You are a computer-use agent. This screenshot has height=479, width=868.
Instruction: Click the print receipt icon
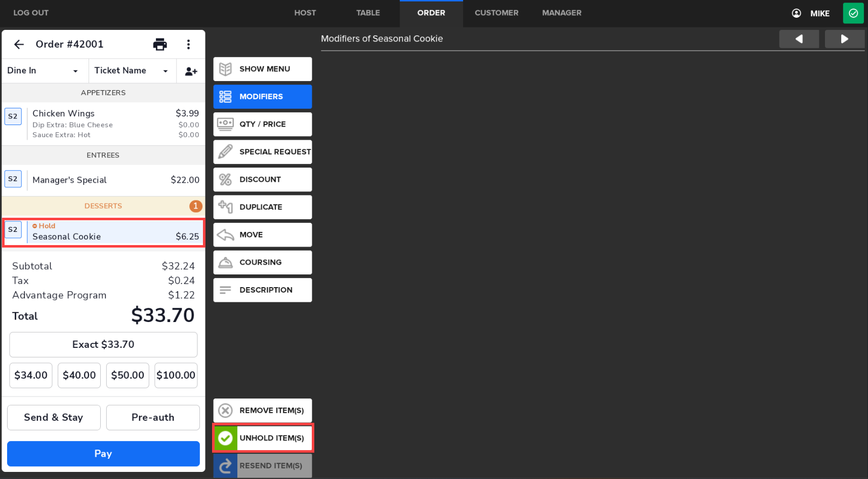click(x=160, y=45)
